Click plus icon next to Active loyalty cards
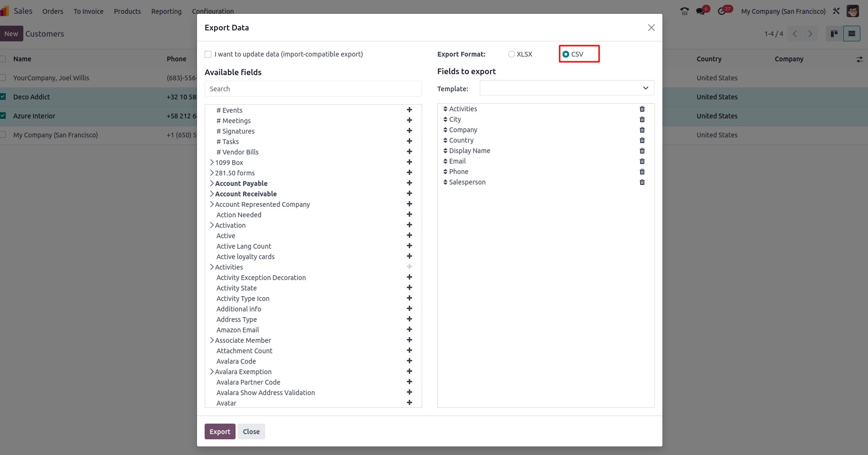Viewport: 868px width, 455px height. pyautogui.click(x=409, y=256)
